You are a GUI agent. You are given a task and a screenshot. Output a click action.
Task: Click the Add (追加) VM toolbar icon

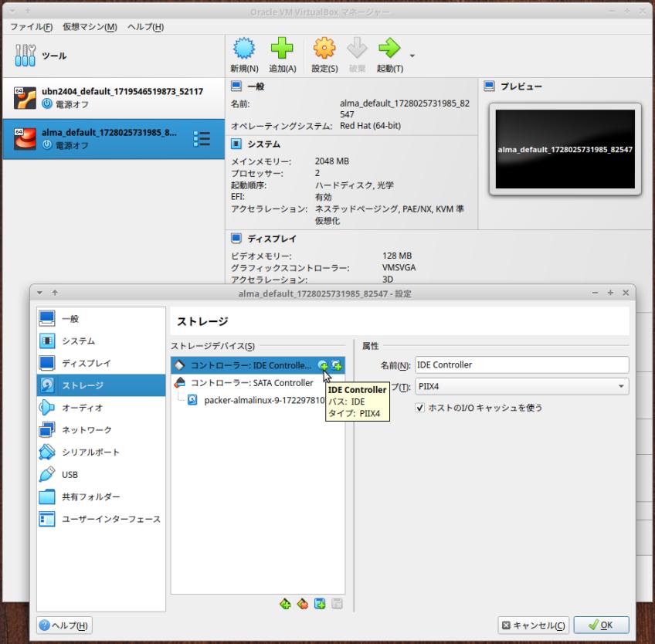click(x=282, y=49)
